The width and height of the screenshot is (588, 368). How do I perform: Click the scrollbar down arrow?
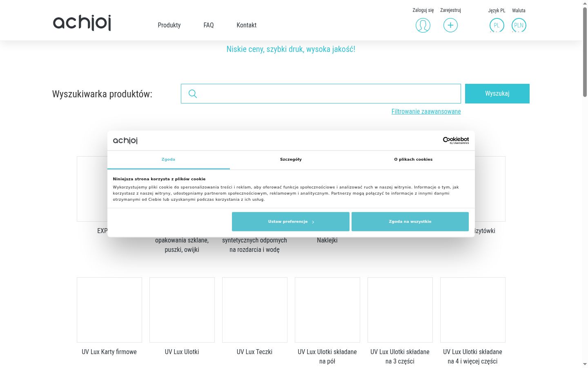(585, 364)
